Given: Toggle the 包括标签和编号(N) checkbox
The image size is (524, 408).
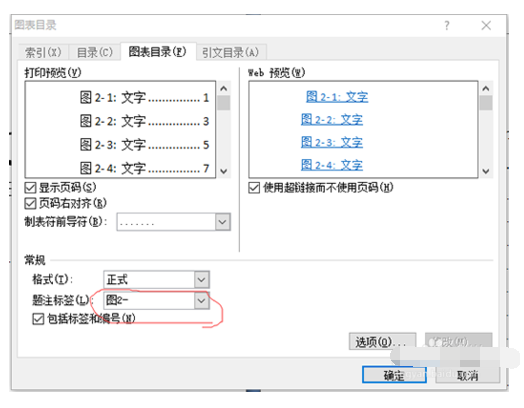Looking at the screenshot, I should click(x=38, y=318).
